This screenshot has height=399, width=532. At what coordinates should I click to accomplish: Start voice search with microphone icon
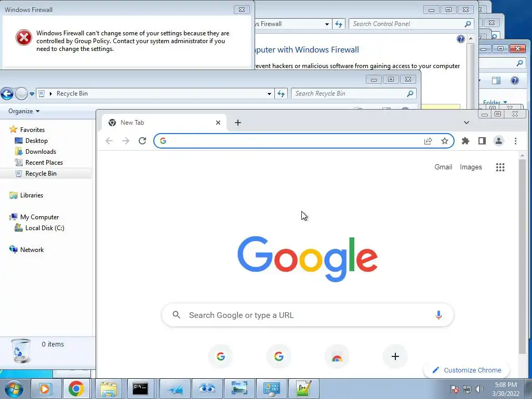pos(438,315)
